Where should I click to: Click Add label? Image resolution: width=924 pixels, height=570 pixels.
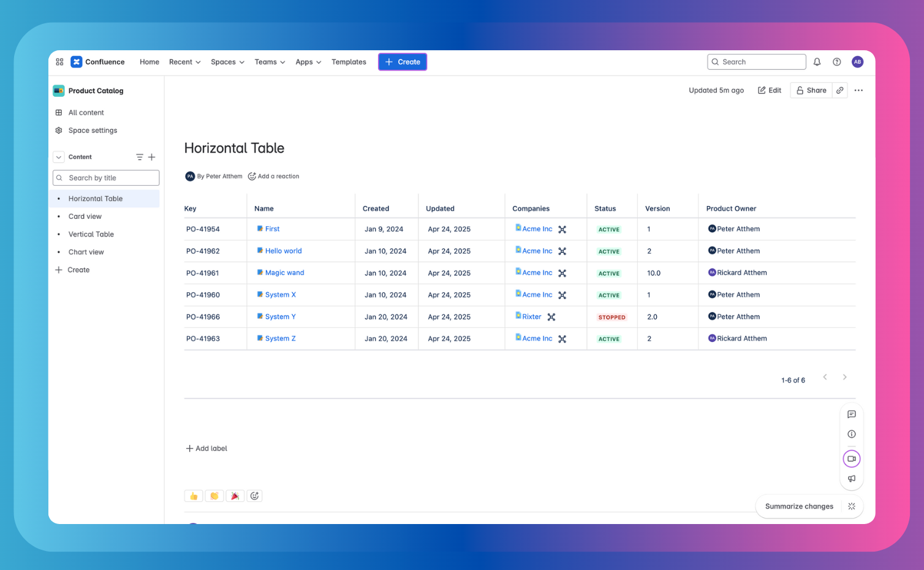point(206,449)
